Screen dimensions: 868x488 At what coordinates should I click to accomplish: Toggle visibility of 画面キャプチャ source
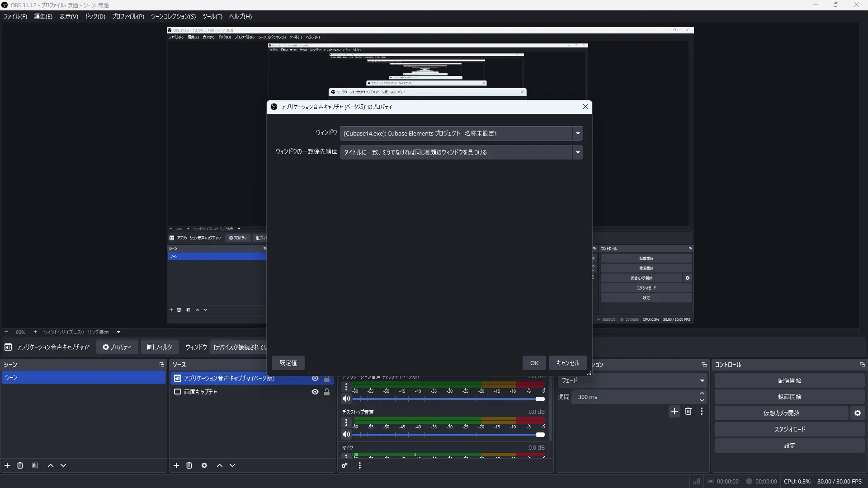tap(315, 392)
